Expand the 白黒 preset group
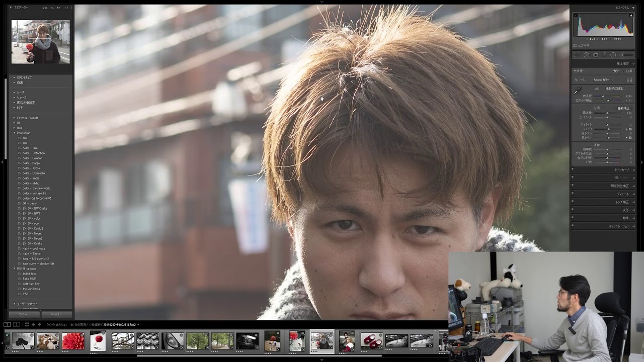The image size is (644, 362). (14, 82)
